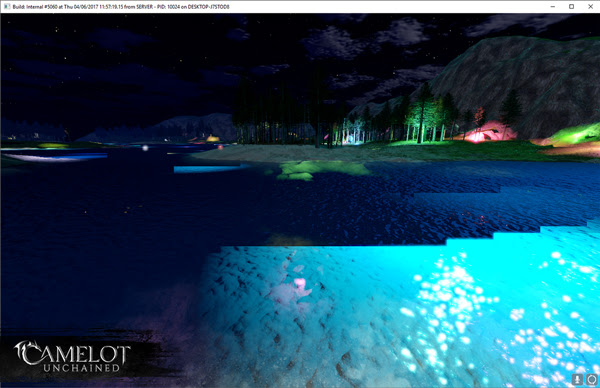Maximize the game build window
Screen dimensions: 600x388
click(x=571, y=7)
